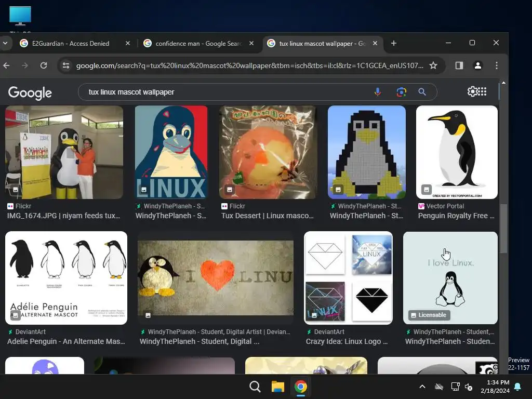Click the Google logo

coord(30,92)
